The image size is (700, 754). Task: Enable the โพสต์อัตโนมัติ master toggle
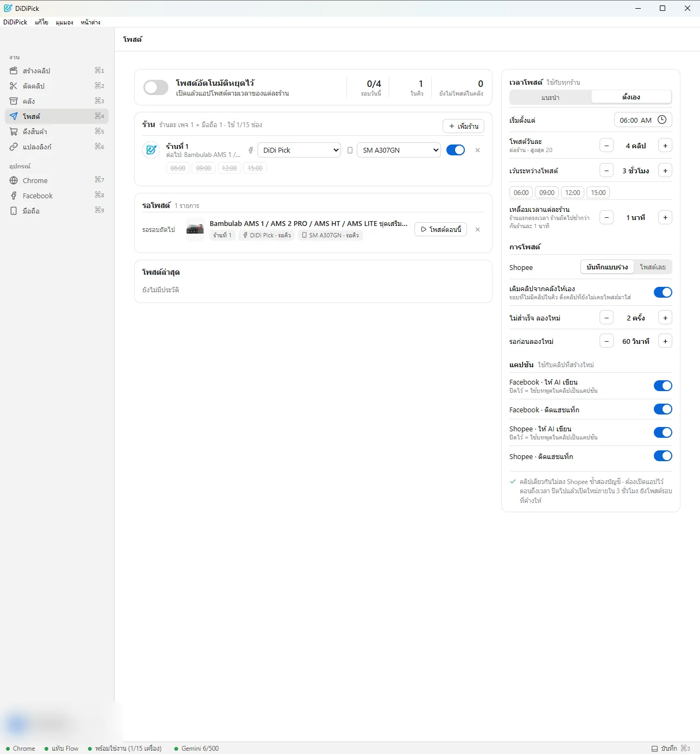coord(156,87)
